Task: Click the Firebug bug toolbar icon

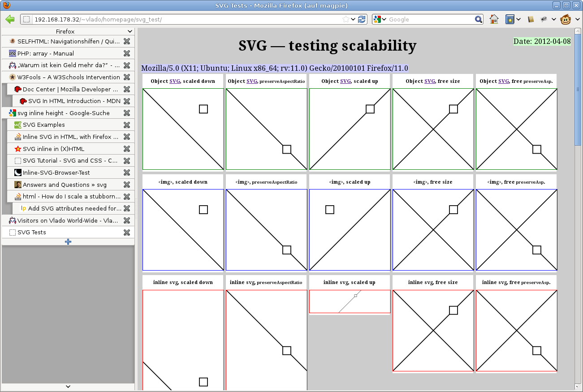Action: 544,19
